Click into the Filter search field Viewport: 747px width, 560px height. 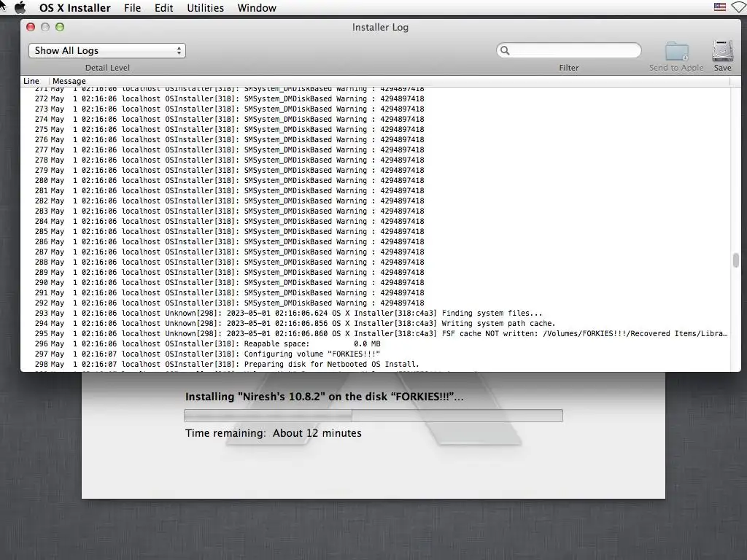click(x=569, y=50)
